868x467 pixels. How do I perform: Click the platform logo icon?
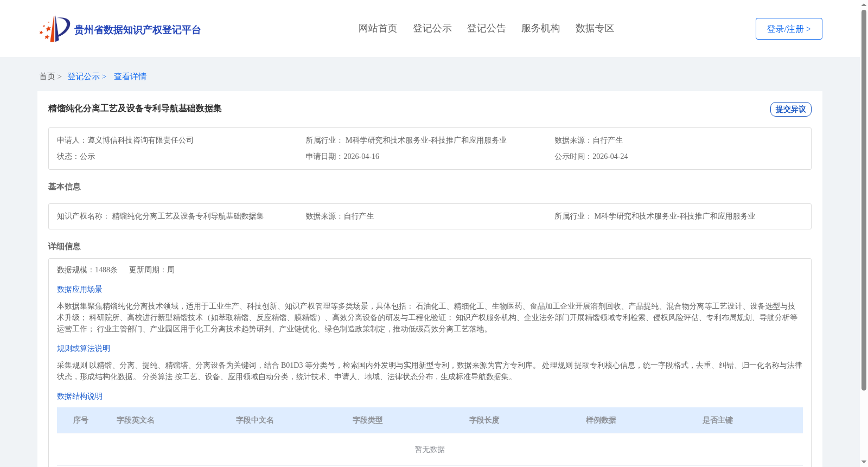[x=55, y=29]
